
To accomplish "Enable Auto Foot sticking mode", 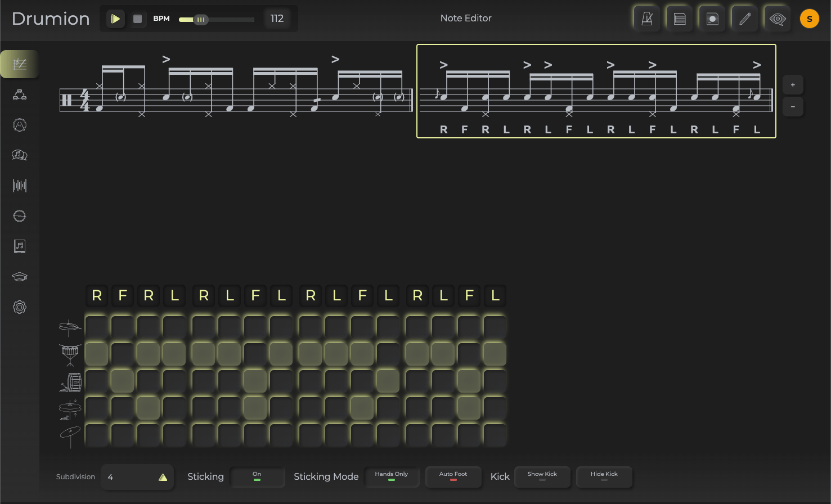I will pyautogui.click(x=453, y=477).
